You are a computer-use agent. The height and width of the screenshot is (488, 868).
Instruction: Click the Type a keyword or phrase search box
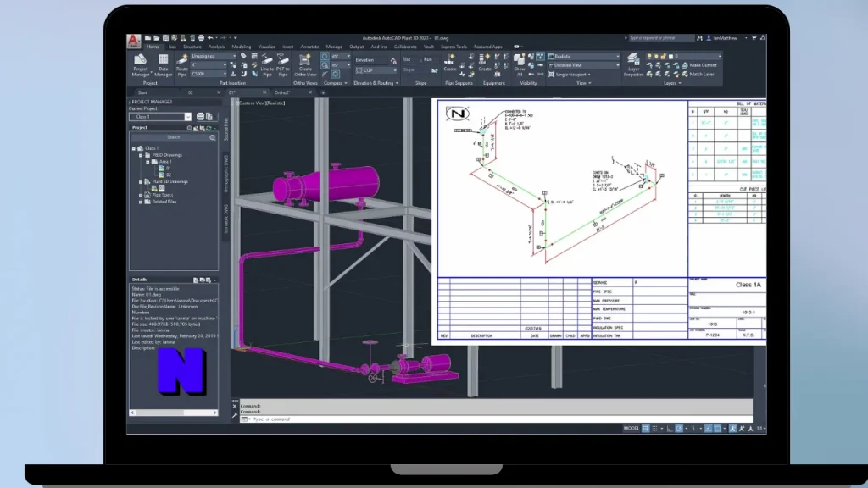click(x=660, y=38)
